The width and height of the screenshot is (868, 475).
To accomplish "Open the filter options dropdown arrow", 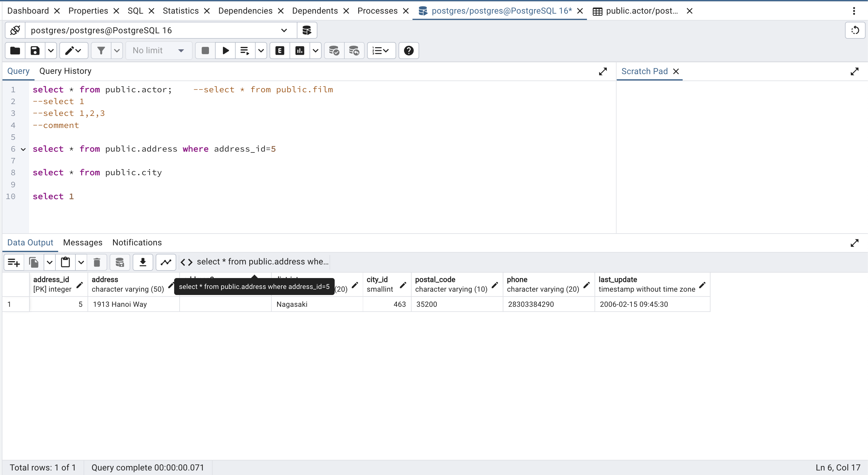I will [x=117, y=51].
